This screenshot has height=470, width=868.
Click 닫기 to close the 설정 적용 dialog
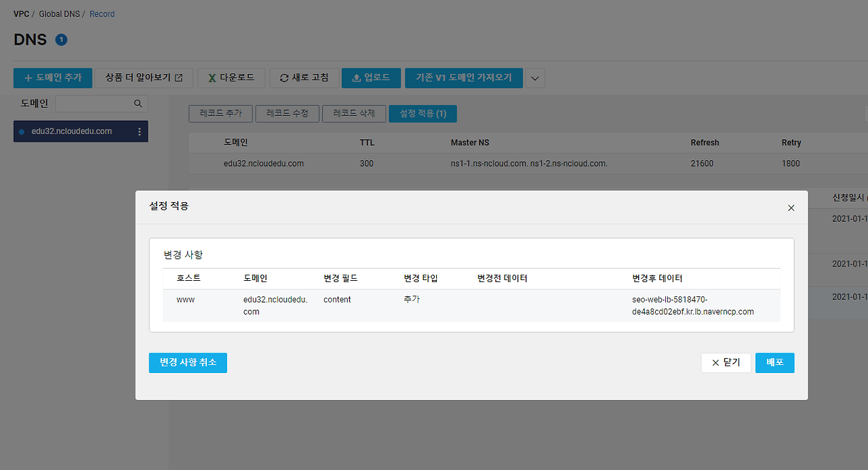[726, 362]
